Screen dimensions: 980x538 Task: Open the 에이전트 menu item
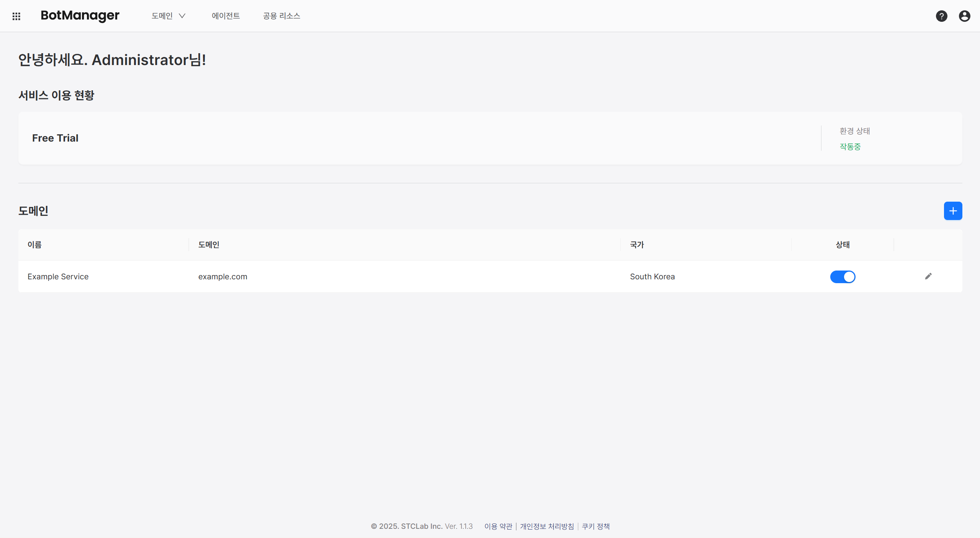pyautogui.click(x=226, y=16)
